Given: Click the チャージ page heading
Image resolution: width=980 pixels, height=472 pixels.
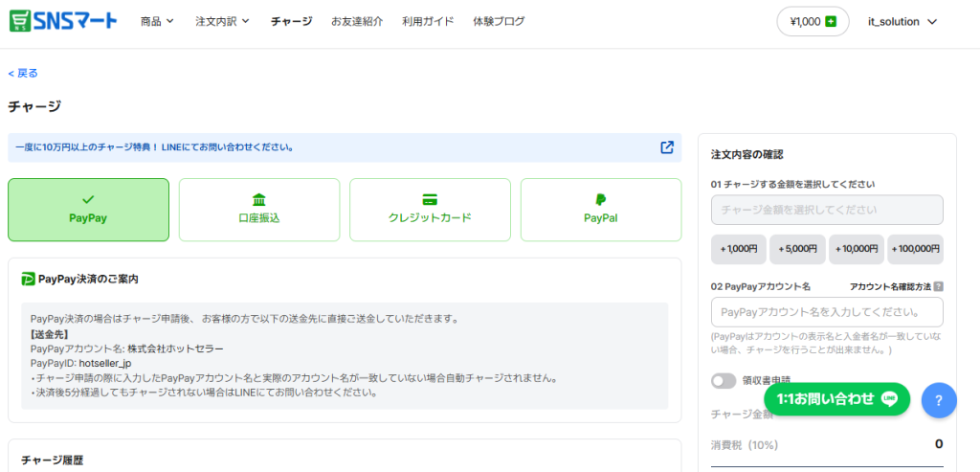Looking at the screenshot, I should pyautogui.click(x=34, y=107).
